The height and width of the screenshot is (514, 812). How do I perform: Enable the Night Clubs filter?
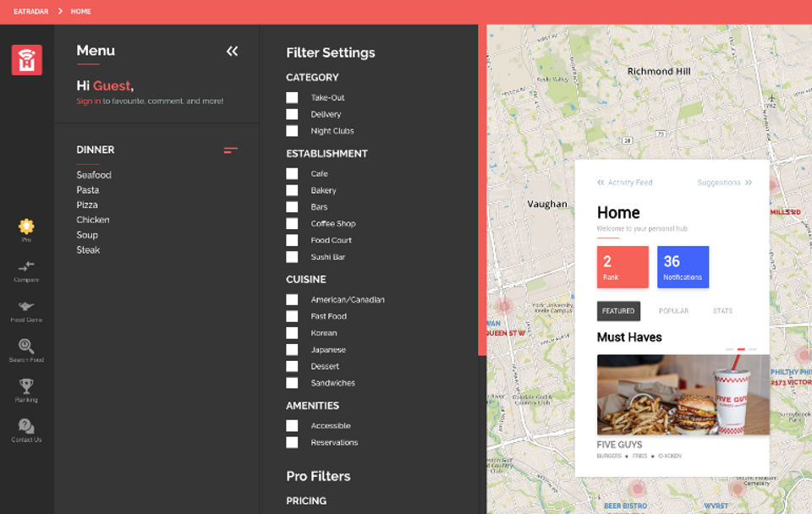(x=292, y=131)
